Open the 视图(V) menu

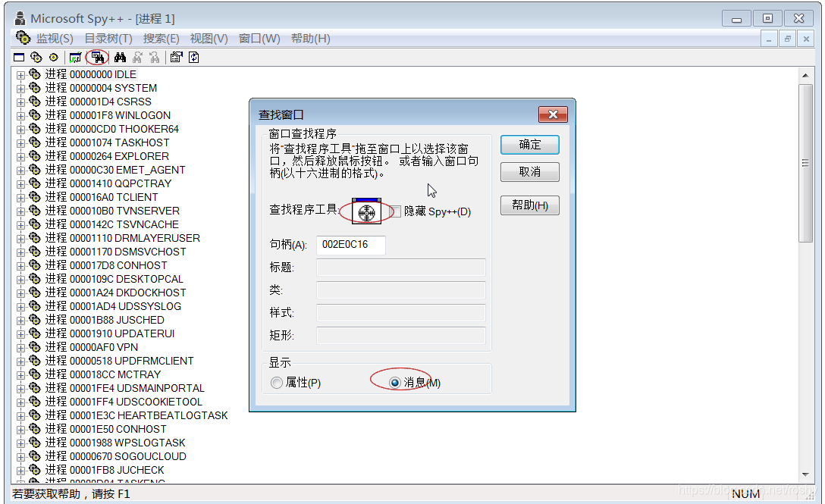pos(209,39)
